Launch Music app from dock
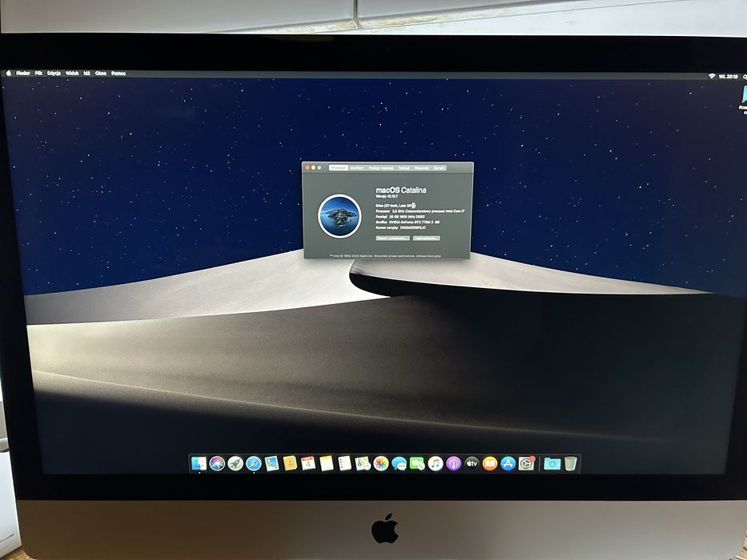This screenshot has width=747, height=560. 436,463
